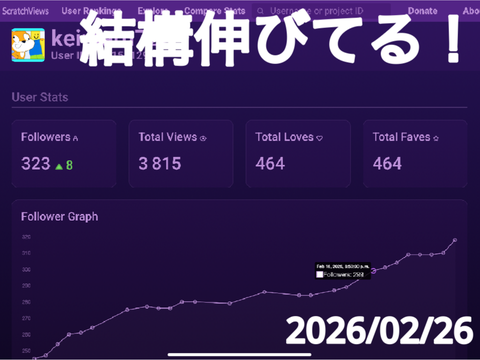This screenshot has width=480, height=360.
Task: Select the Followers stat card
Action: [x=64, y=154]
